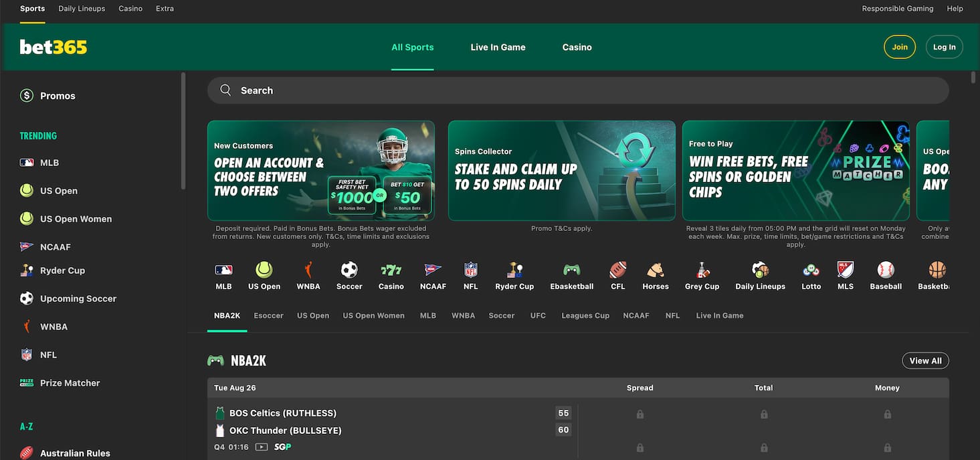Click locked Money odds for BOS Celtics
This screenshot has width=980, height=460.
click(x=888, y=414)
